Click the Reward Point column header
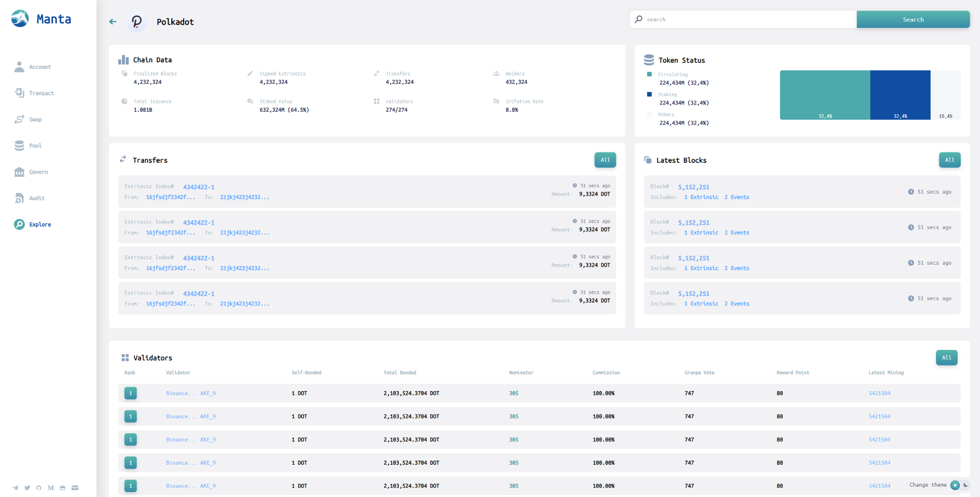 click(x=793, y=373)
